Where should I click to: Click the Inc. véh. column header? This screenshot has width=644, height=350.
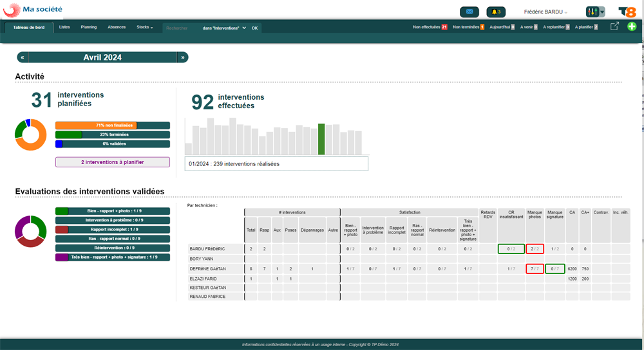[x=621, y=226]
